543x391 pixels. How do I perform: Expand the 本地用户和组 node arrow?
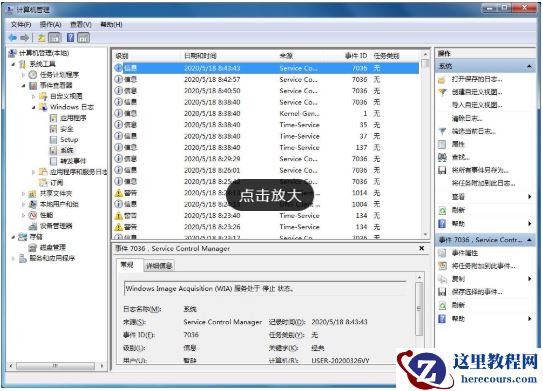click(x=23, y=204)
